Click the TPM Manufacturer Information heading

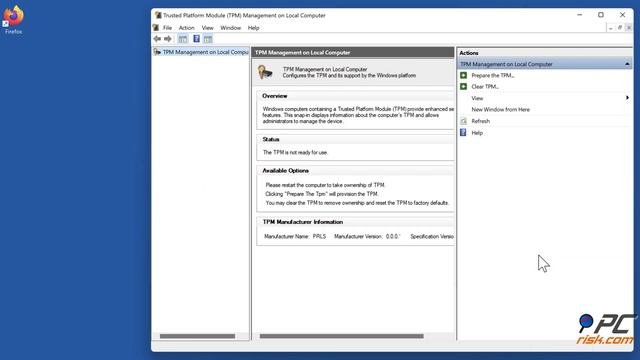click(x=302, y=222)
